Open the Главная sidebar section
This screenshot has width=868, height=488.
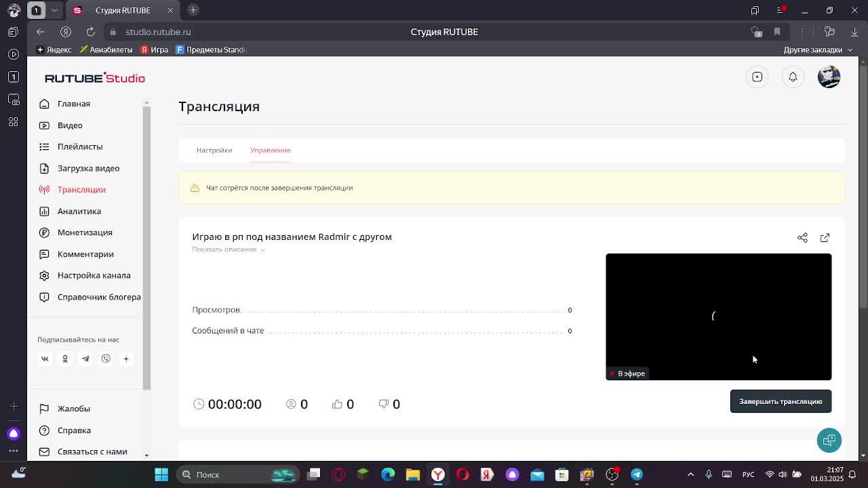click(73, 104)
